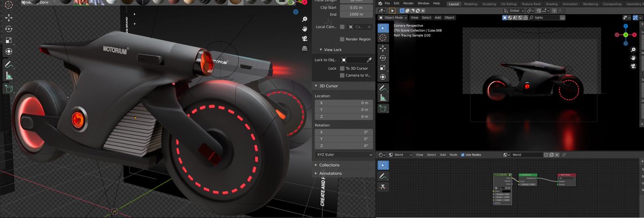Toggle camera view icon in right viewport

[x=634, y=65]
